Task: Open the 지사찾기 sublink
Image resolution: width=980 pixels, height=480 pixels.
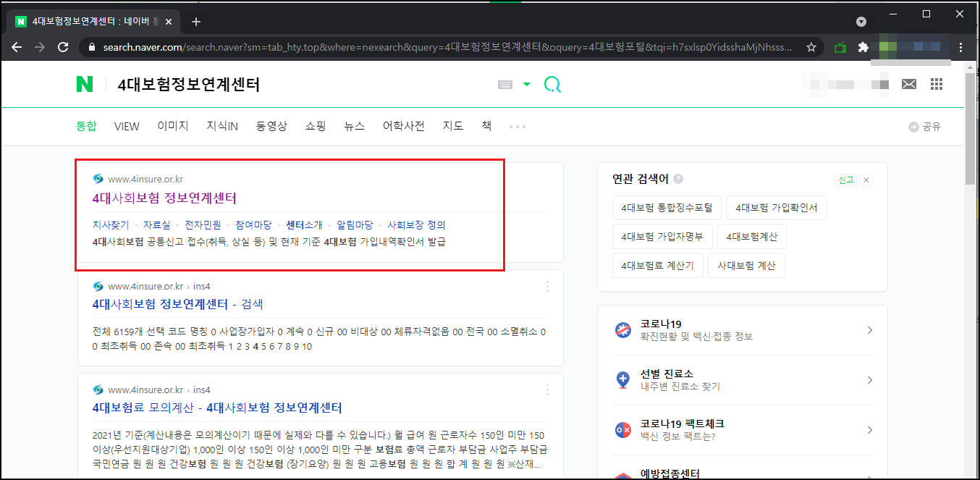Action: (x=111, y=224)
